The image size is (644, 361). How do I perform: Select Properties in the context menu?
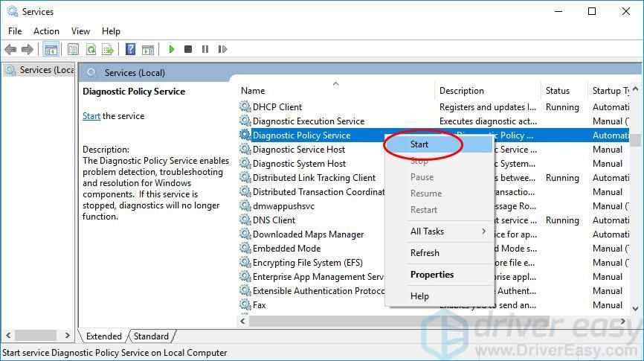tap(432, 274)
